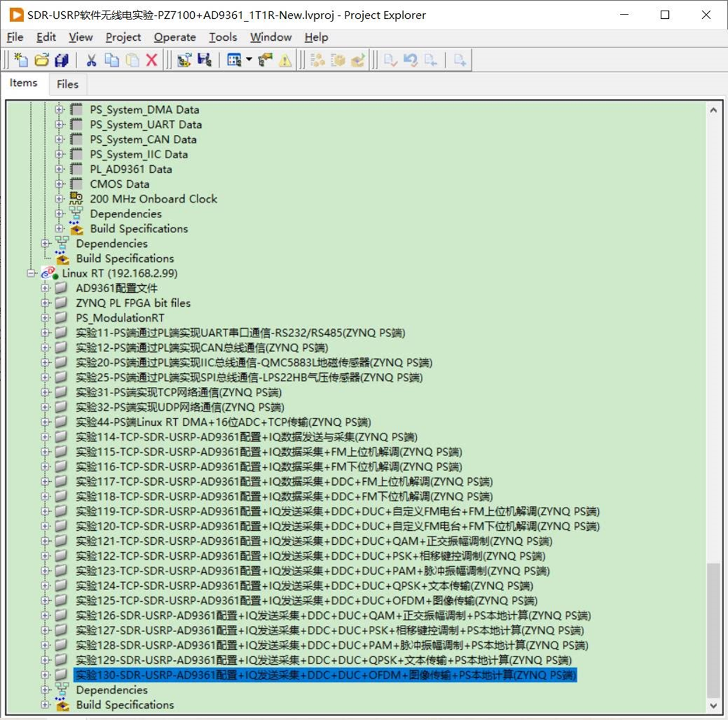728x720 pixels.
Task: Click the 200 MHz Onboard Clock icon
Action: coord(76,199)
